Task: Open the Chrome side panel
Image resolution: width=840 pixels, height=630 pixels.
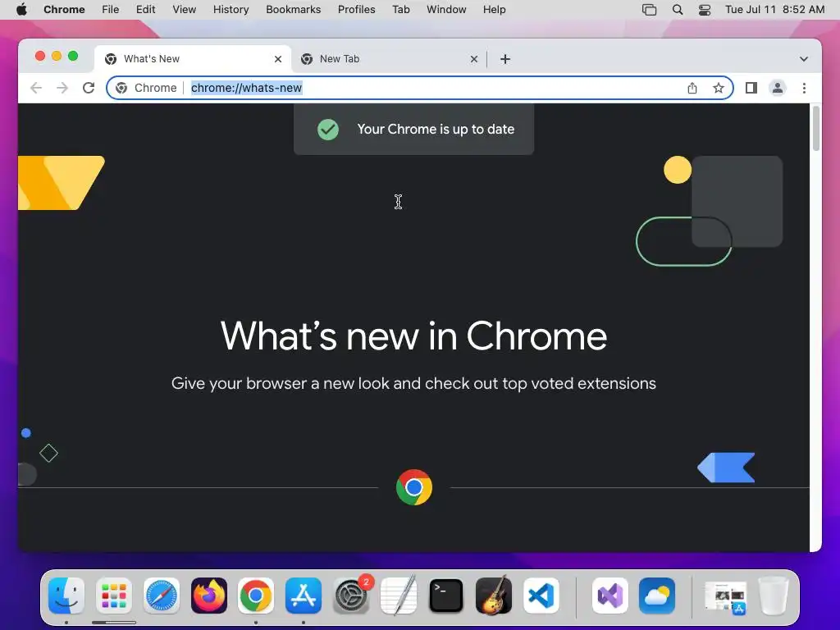Action: coord(751,88)
